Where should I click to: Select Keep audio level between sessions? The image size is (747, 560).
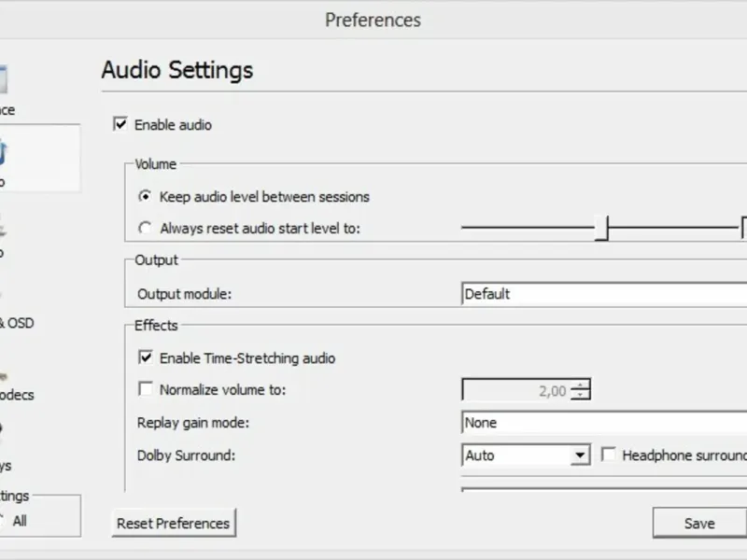click(x=145, y=196)
